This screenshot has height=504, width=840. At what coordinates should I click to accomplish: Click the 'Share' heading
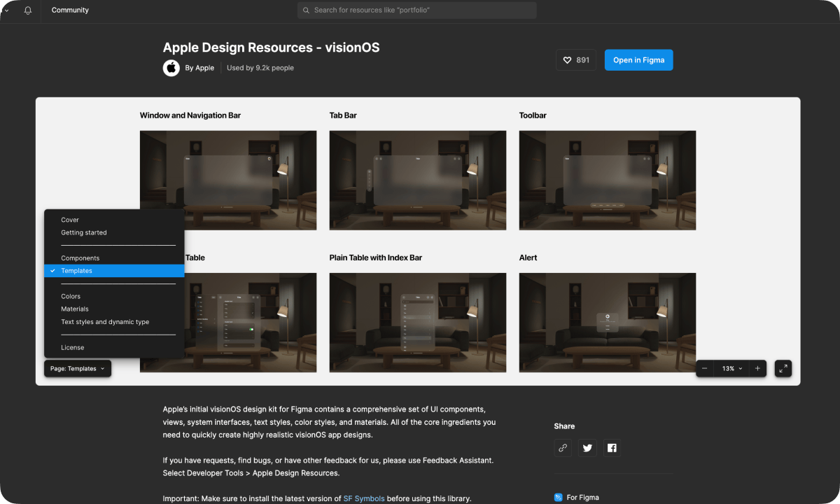pos(564,426)
